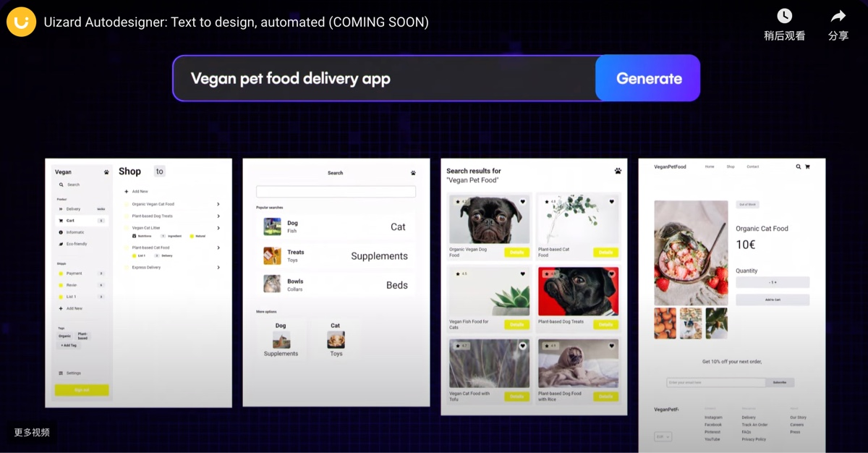Click the Quantity stepper control

(773, 282)
